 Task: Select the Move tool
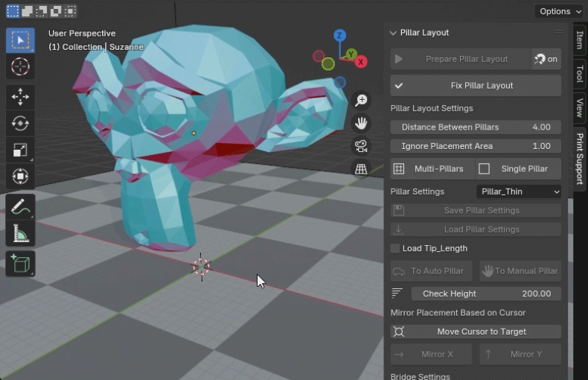tap(20, 97)
